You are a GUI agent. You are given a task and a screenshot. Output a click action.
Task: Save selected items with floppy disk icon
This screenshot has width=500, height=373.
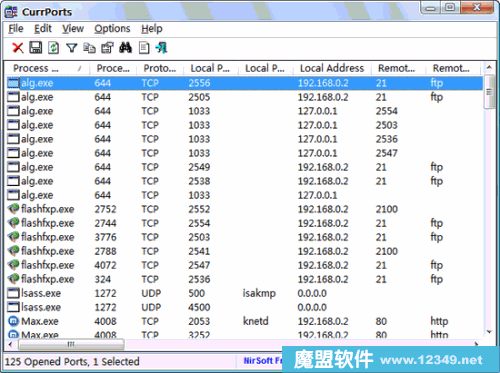pyautogui.click(x=36, y=48)
